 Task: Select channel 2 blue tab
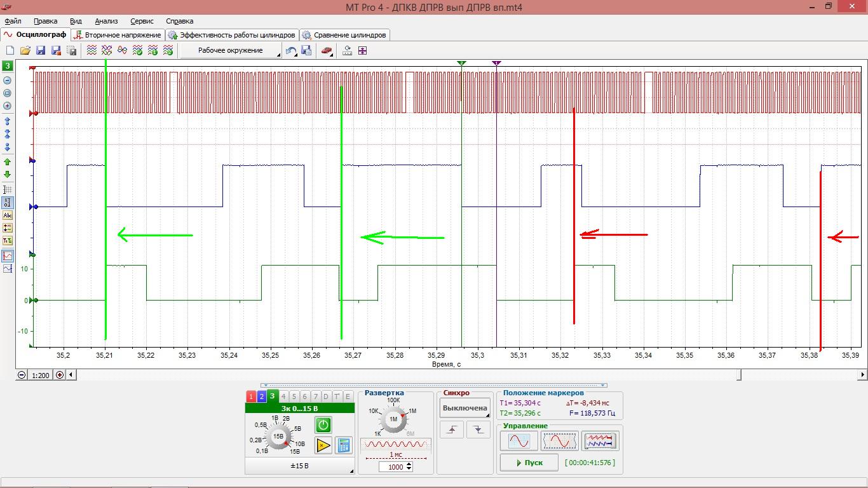point(261,396)
